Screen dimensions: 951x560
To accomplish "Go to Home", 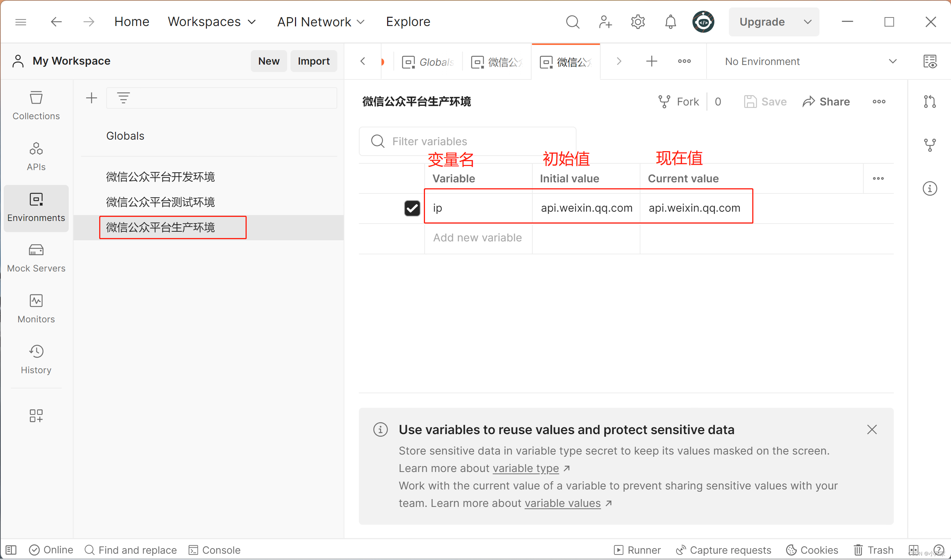I will tap(132, 22).
